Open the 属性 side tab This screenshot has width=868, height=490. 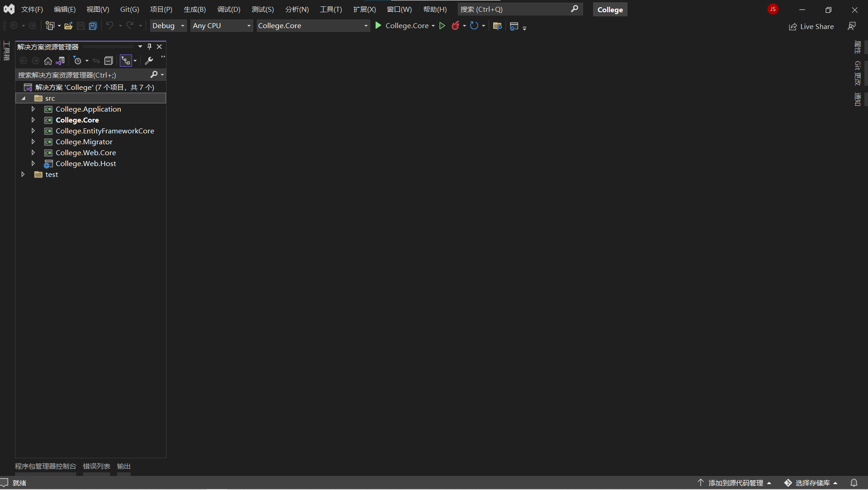pyautogui.click(x=858, y=47)
